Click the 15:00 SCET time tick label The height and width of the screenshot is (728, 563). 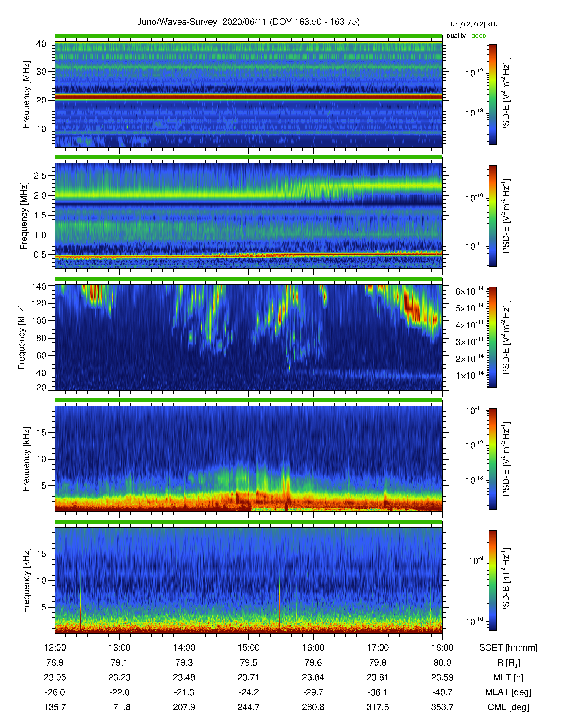248,648
